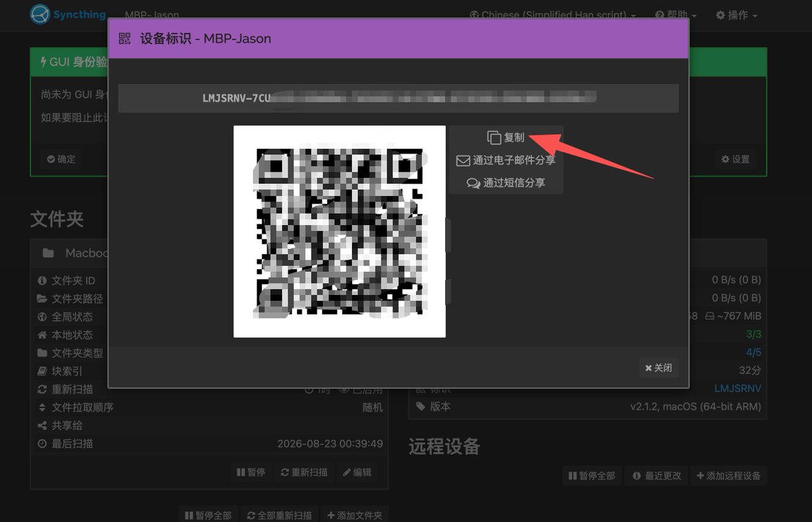Click 添加远程设备 button
Image resolution: width=812 pixels, height=522 pixels.
[x=728, y=475]
